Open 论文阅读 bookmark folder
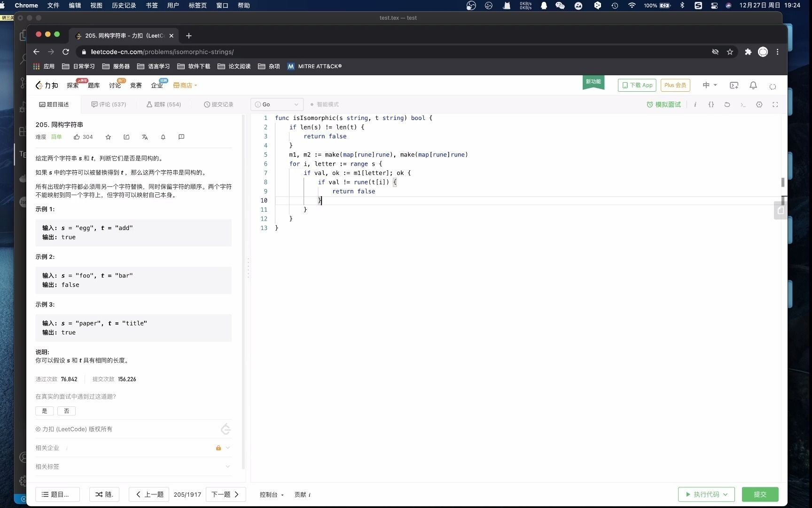812x508 pixels. (x=234, y=66)
